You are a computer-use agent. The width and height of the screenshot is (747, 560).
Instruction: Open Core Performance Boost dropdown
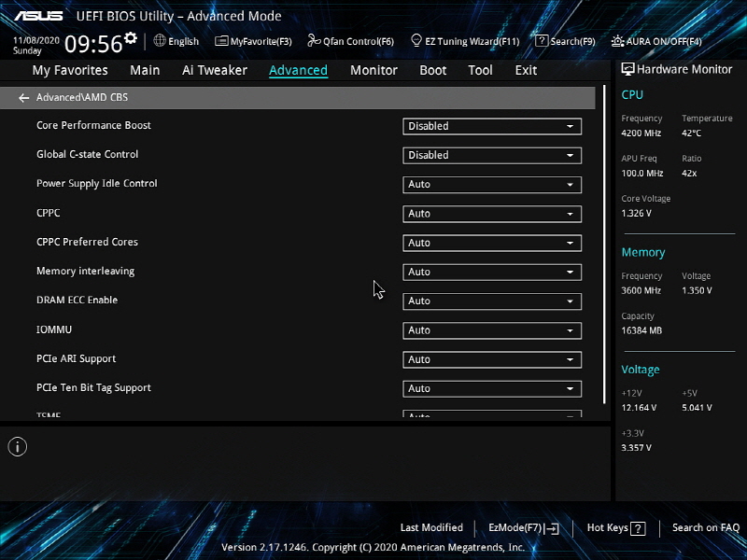click(x=492, y=126)
